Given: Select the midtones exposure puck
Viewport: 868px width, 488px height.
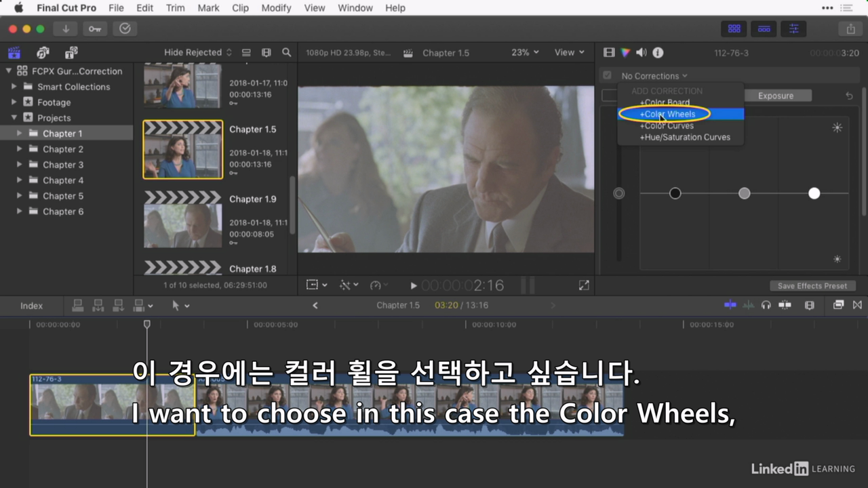Looking at the screenshot, I should (x=744, y=193).
